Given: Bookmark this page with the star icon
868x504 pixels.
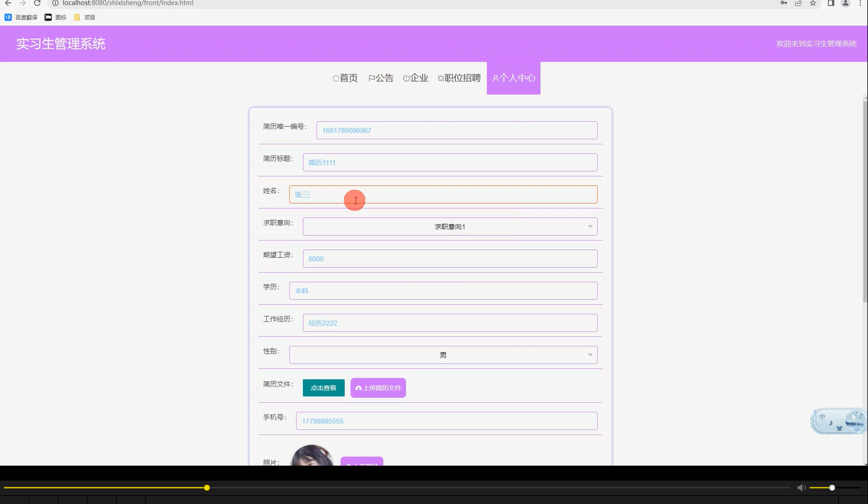Looking at the screenshot, I should tap(812, 3).
